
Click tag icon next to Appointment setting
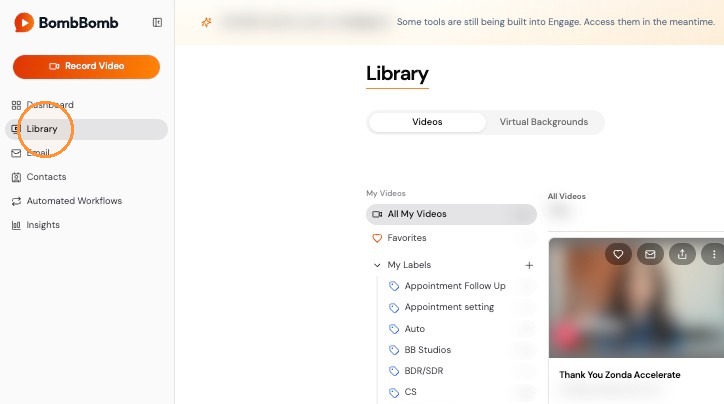pos(394,308)
